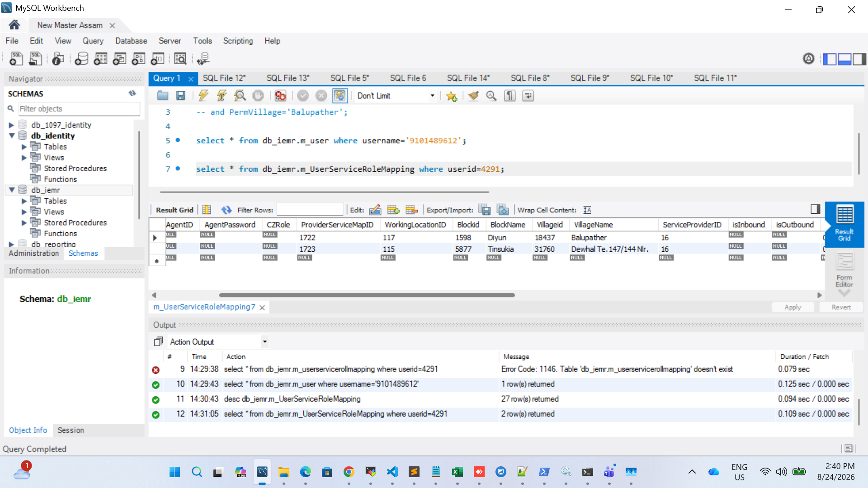
Task: Open search table data tool
Action: pyautogui.click(x=180, y=59)
